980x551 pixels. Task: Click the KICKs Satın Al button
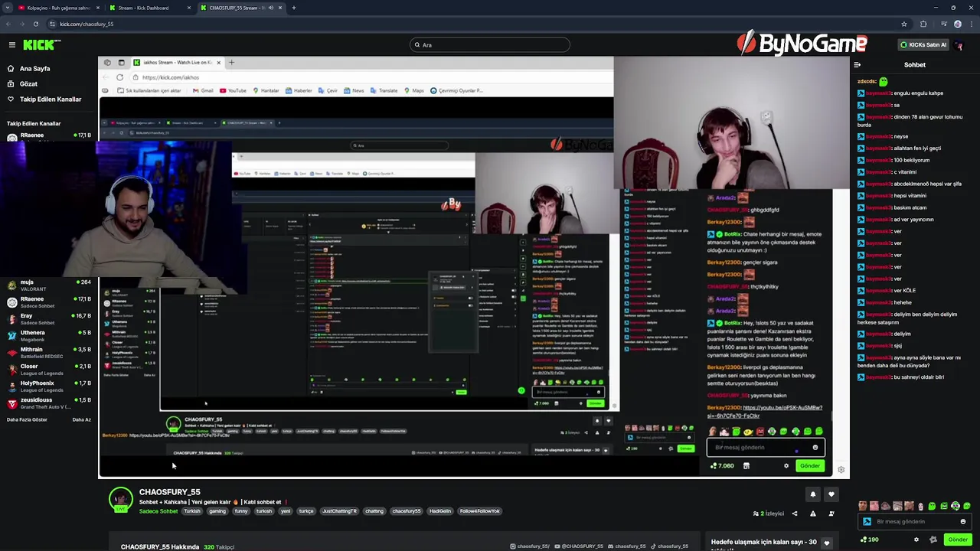pyautogui.click(x=923, y=45)
